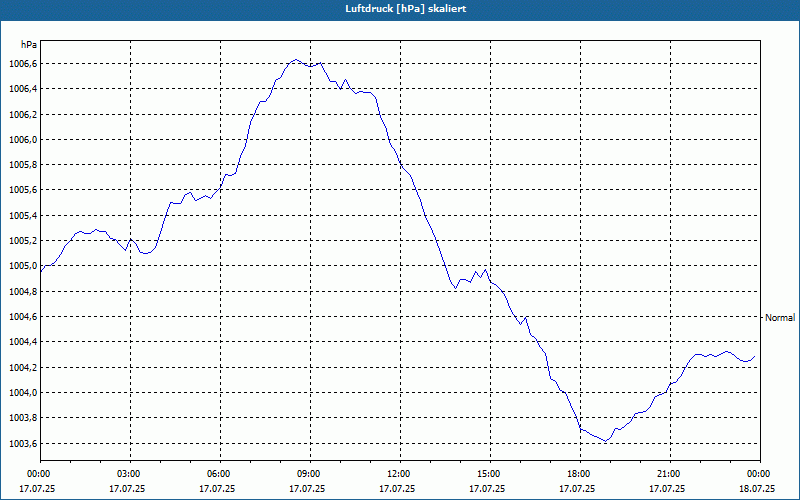Select the 1005,6 y-axis value
The height and width of the screenshot is (500, 800).
[23, 190]
